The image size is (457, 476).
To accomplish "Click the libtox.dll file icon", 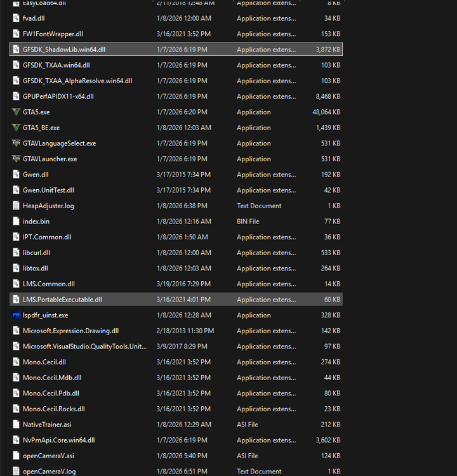I will pyautogui.click(x=16, y=268).
